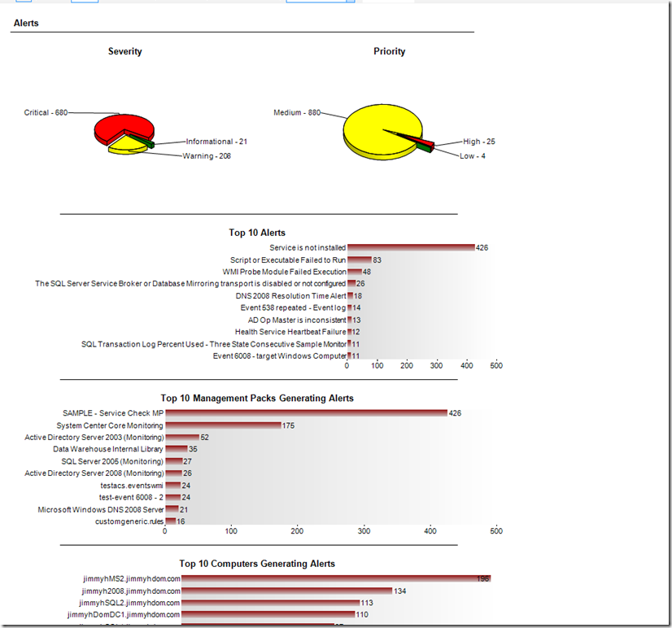Click the 'jimmyhMS2.jimmyhdom.com' label

132,578
